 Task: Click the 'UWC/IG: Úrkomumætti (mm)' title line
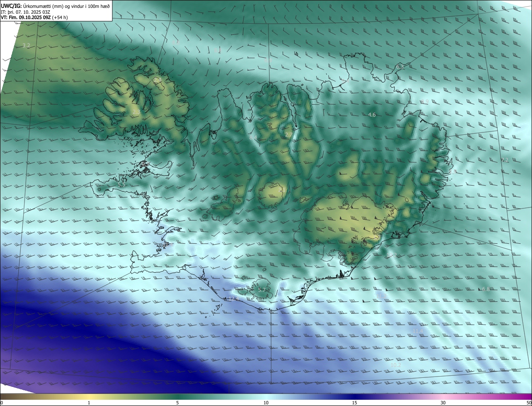coord(55,5)
